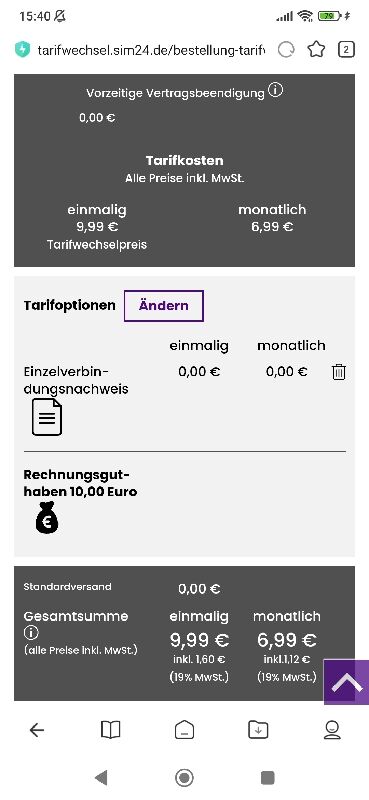The image size is (369, 800).
Task: Tap the info icon beside Vorzeitige Vertragsbeendigung
Action: click(x=275, y=91)
